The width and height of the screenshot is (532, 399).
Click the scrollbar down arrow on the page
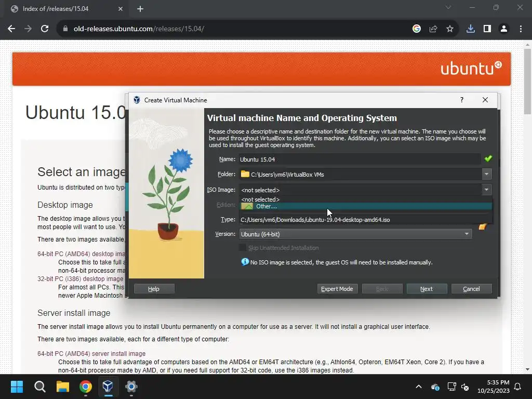(528, 370)
